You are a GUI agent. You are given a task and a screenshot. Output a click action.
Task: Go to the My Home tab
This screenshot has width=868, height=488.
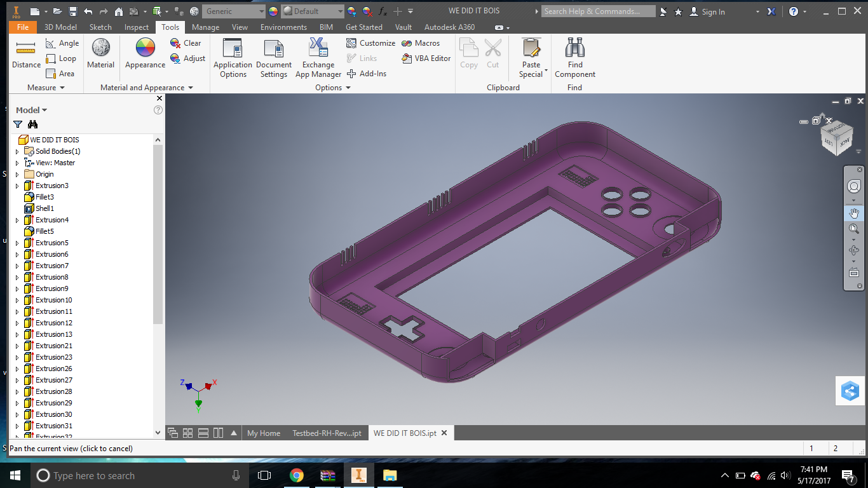pos(264,433)
